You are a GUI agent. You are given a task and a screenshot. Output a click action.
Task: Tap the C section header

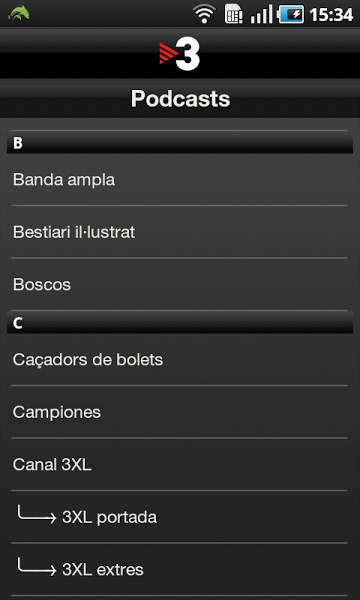180,323
